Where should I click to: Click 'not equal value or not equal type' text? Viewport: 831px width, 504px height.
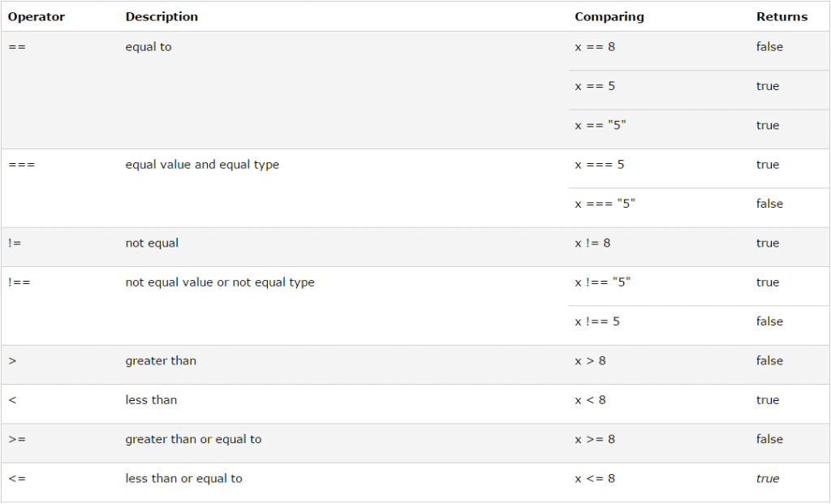(220, 282)
